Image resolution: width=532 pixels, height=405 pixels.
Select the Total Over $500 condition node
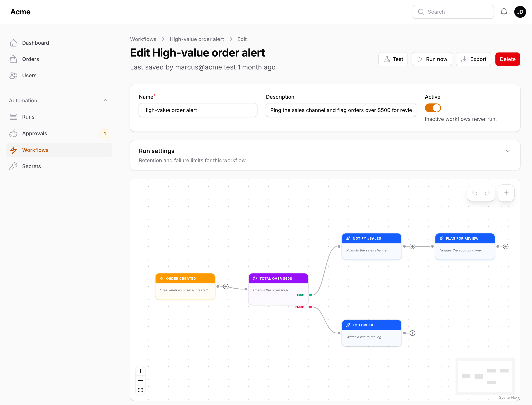point(278,289)
